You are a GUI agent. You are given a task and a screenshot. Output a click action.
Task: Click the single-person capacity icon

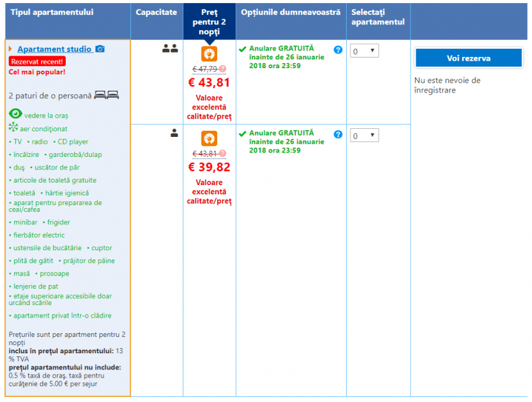click(x=174, y=133)
